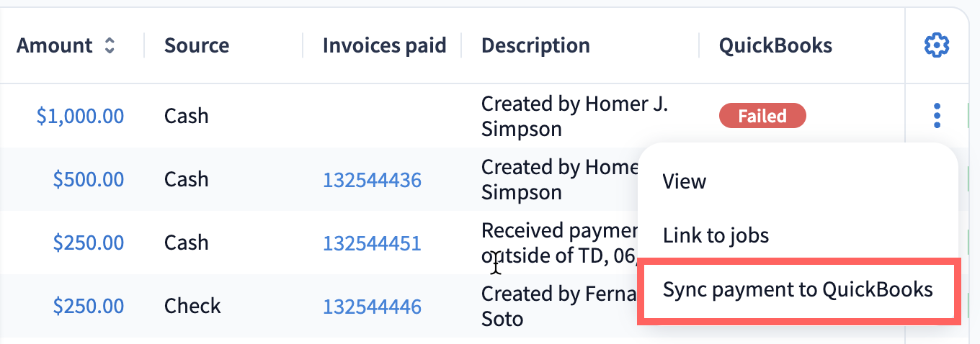Open invoice 132544451 link

[x=372, y=243]
